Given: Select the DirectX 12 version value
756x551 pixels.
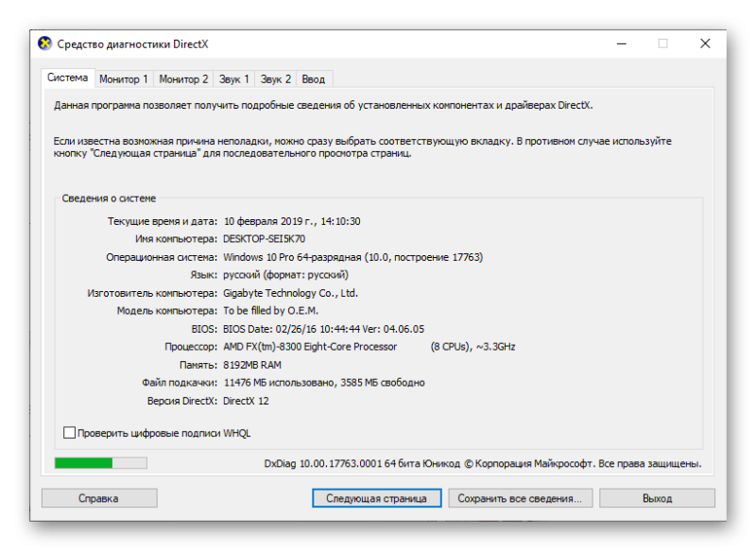Looking at the screenshot, I should click(x=246, y=401).
